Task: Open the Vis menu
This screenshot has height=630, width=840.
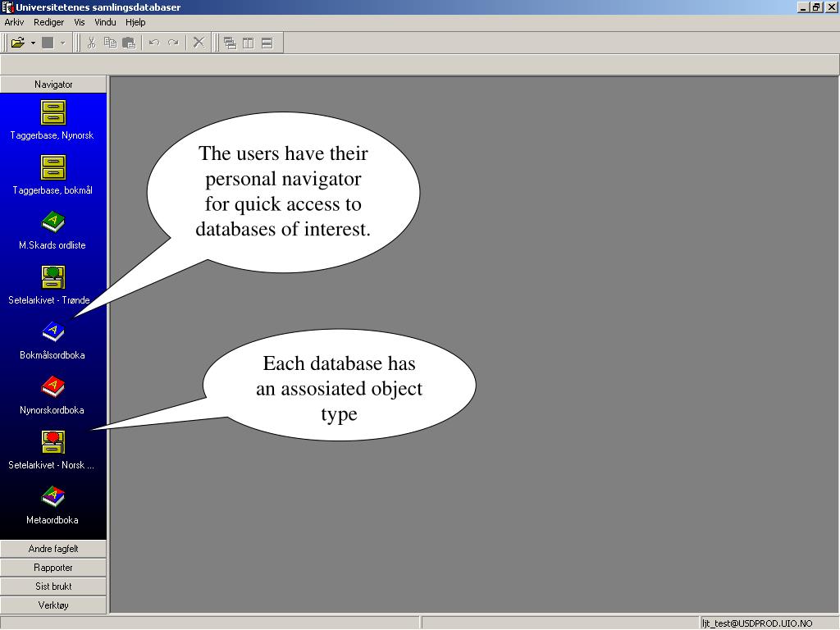Action: [80, 22]
